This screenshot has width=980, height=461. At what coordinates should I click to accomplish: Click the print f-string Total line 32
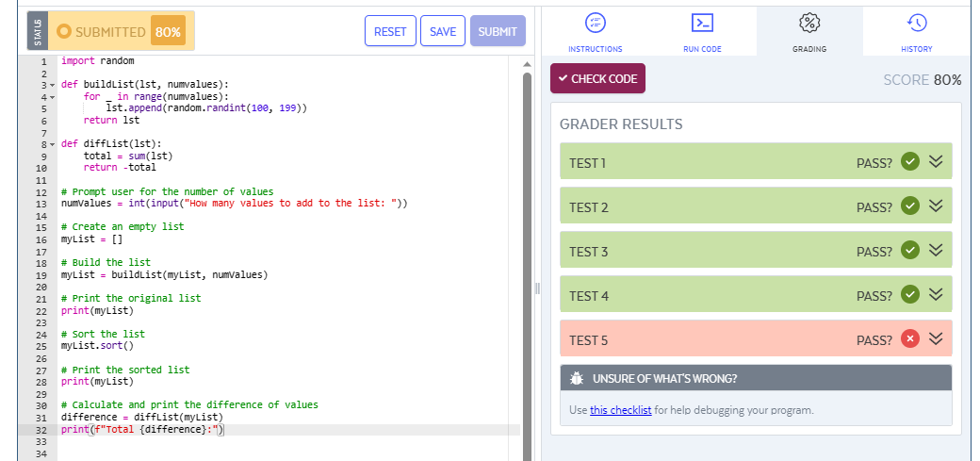coord(142,430)
